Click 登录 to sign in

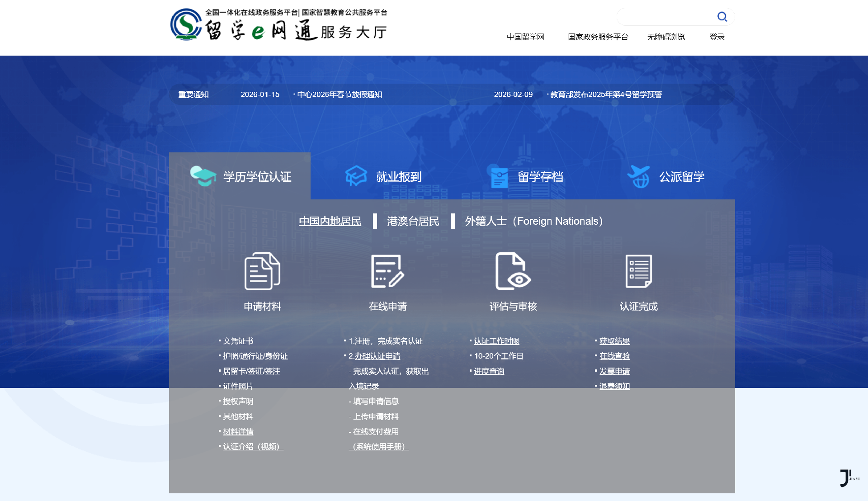point(717,37)
